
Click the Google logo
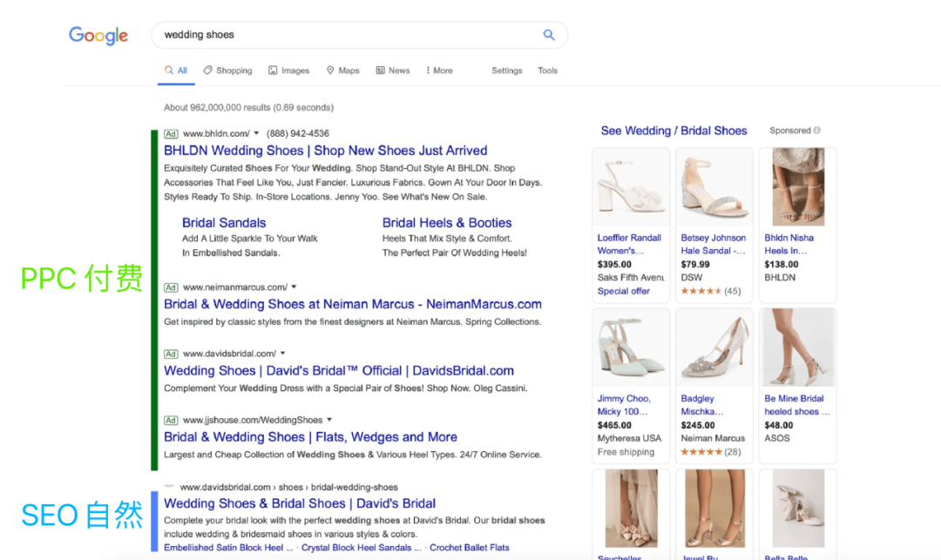tap(98, 36)
